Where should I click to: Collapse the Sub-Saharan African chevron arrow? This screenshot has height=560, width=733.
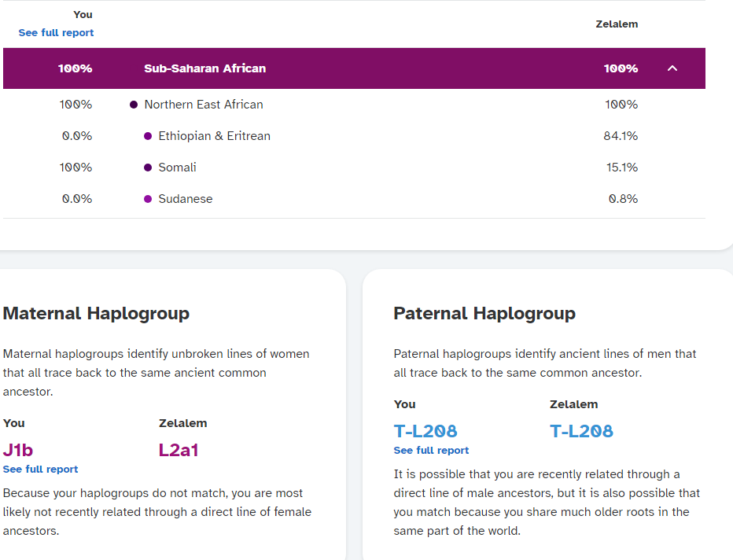(x=672, y=68)
